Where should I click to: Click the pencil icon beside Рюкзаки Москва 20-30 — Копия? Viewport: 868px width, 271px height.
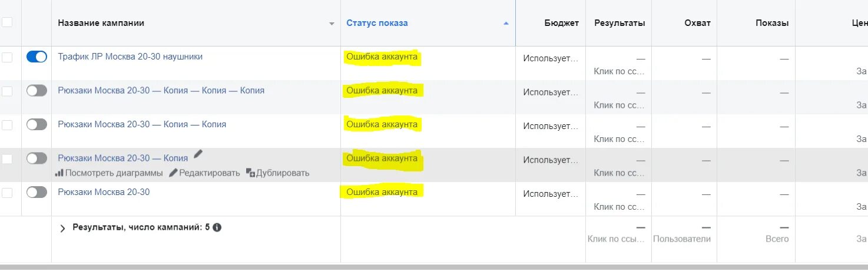point(198,154)
